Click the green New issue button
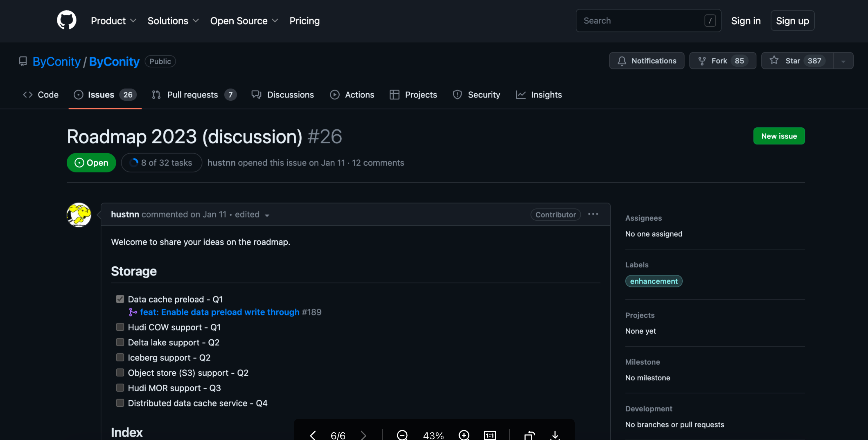This screenshot has height=440, width=868. pos(779,136)
